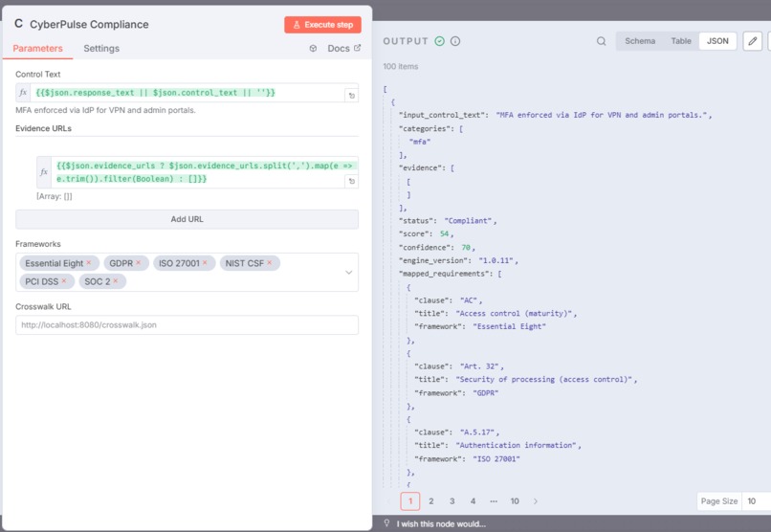Go to output page 2
The height and width of the screenshot is (532, 771).
click(431, 501)
